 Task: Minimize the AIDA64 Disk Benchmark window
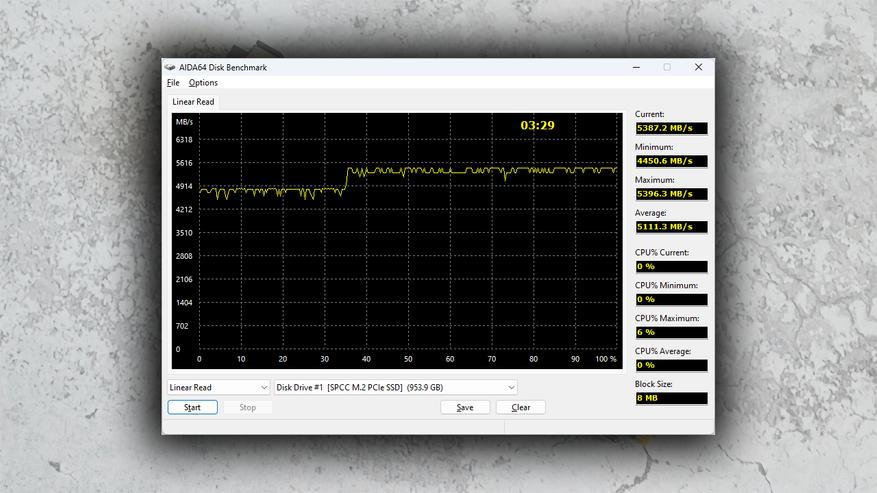636,67
